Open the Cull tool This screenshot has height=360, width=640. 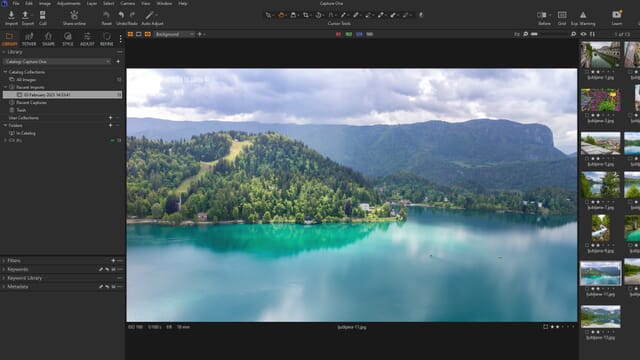(x=42, y=15)
